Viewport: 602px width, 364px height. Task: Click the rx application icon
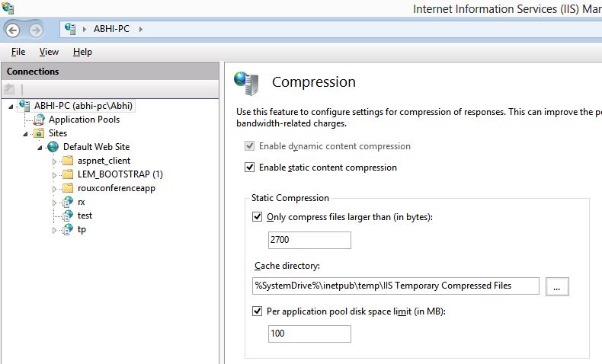coord(68,202)
